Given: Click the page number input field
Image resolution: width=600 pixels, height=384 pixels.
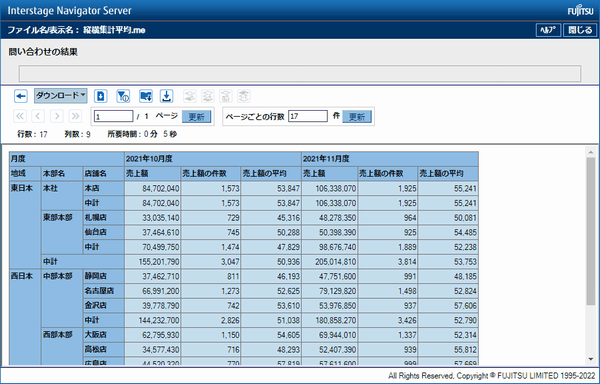Looking at the screenshot, I should coord(114,116).
